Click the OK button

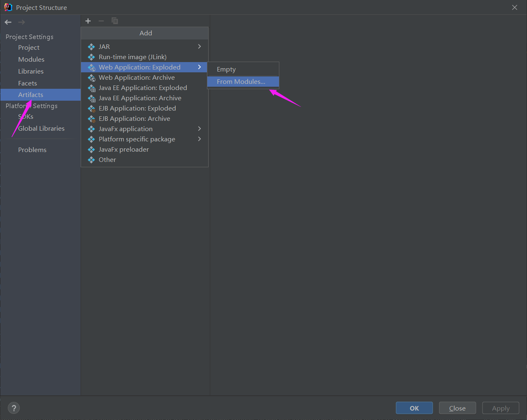(414, 408)
